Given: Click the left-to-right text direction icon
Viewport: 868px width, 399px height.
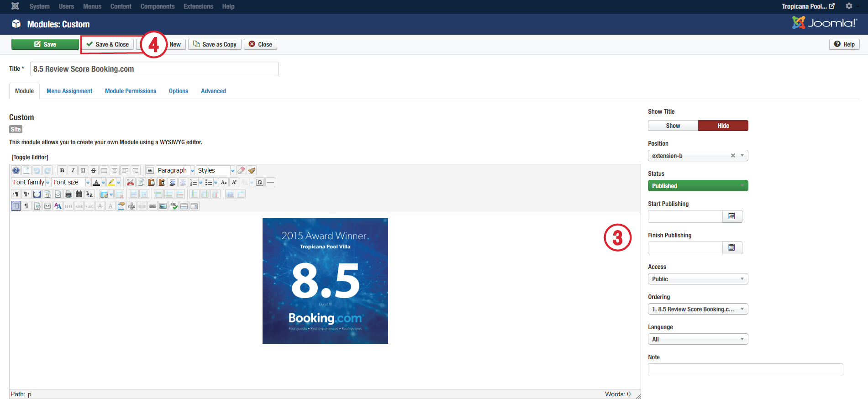Looking at the screenshot, I should (x=16, y=194).
